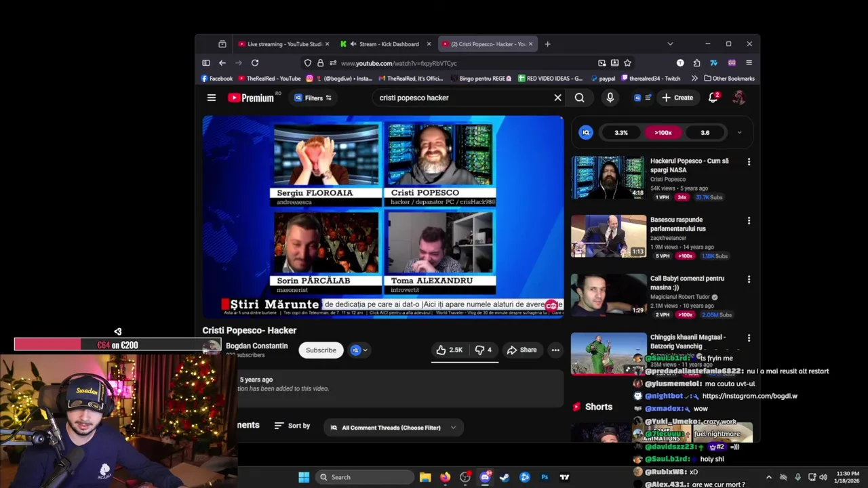Open Photoshop from taskbar
868x488 pixels.
click(x=545, y=477)
